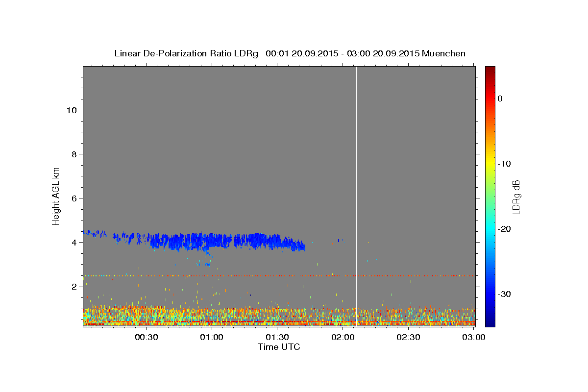Screen dimensions: 588x392
Task: Click the height label '4'
Action: 73,243
